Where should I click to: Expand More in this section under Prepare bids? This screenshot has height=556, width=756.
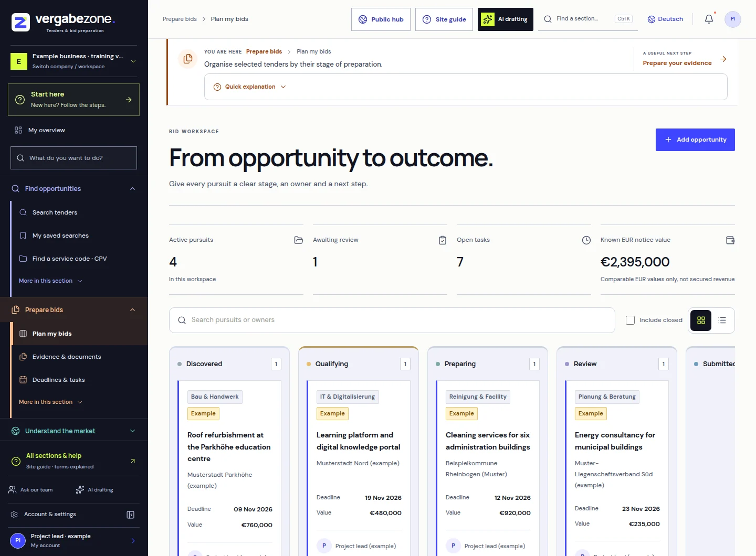50,402
